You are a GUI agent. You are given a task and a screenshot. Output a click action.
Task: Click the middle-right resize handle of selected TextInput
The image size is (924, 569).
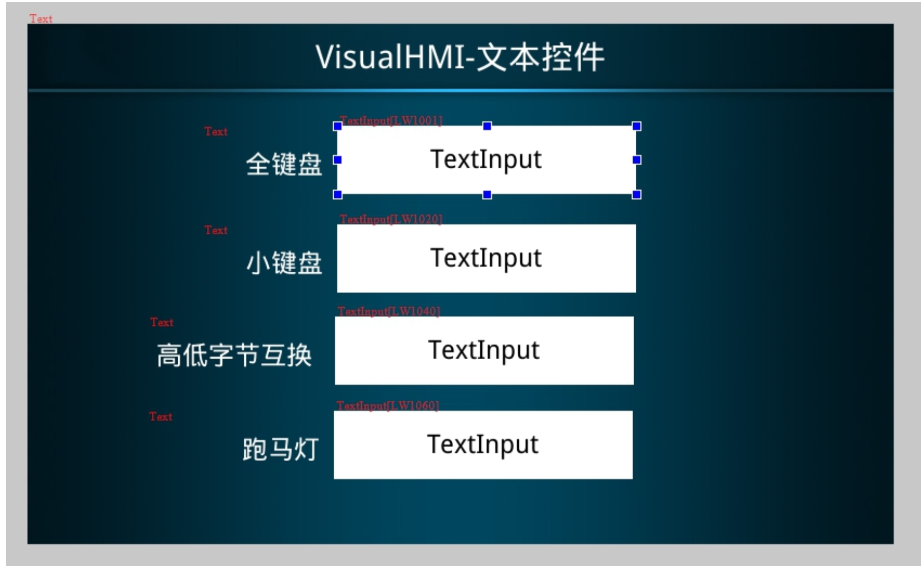(x=637, y=160)
